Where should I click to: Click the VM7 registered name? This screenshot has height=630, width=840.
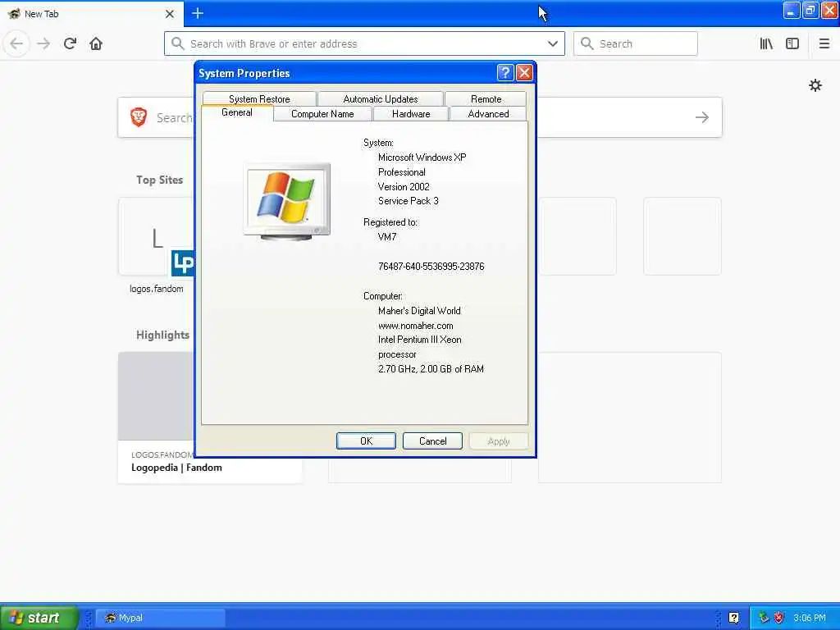(387, 237)
